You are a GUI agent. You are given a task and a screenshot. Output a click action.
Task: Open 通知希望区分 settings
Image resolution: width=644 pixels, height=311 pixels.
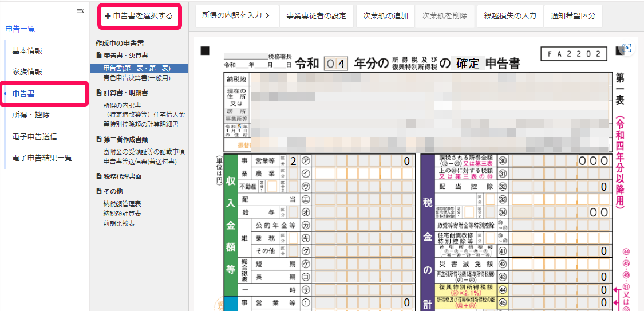[572, 16]
